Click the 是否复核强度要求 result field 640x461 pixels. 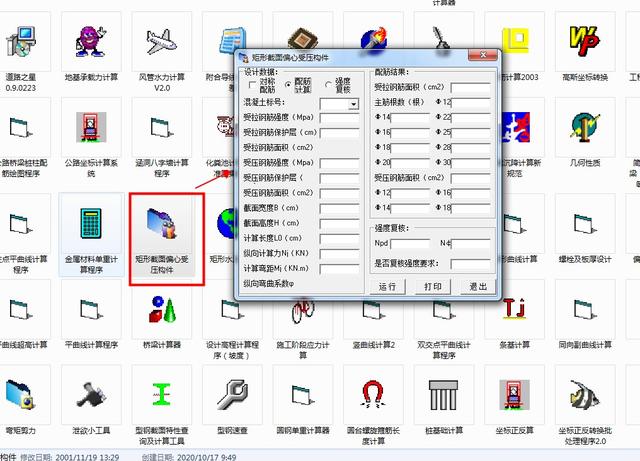[x=471, y=264]
